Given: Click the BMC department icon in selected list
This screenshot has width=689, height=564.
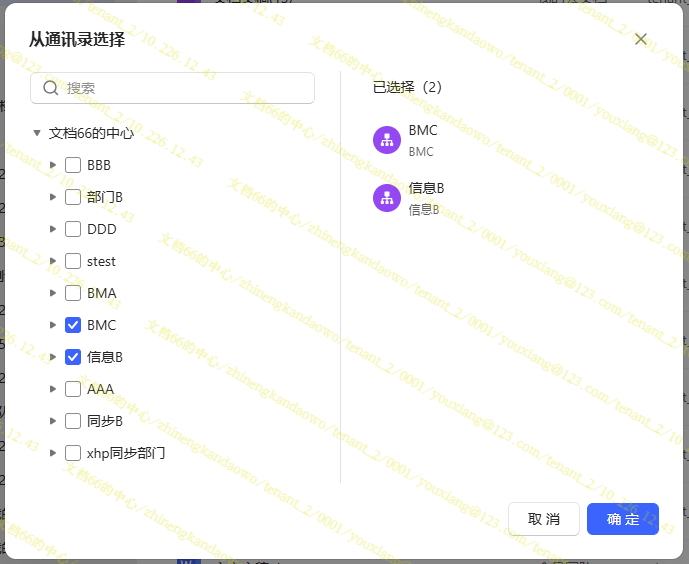Looking at the screenshot, I should (387, 140).
